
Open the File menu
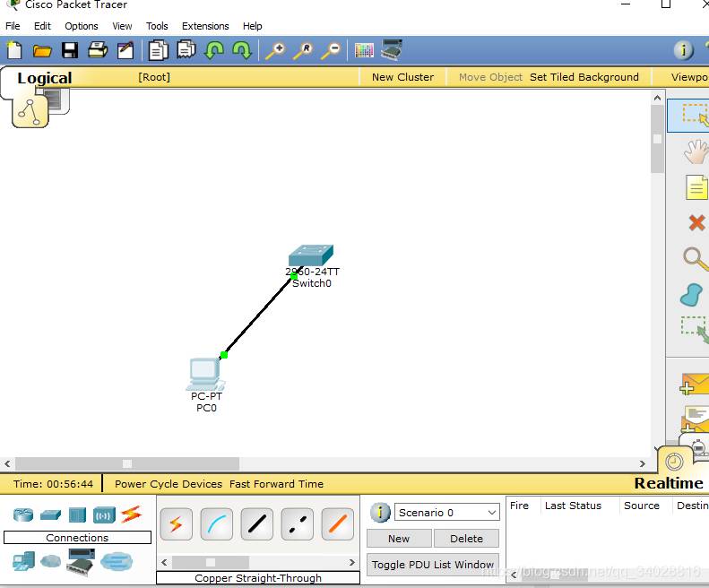point(13,26)
